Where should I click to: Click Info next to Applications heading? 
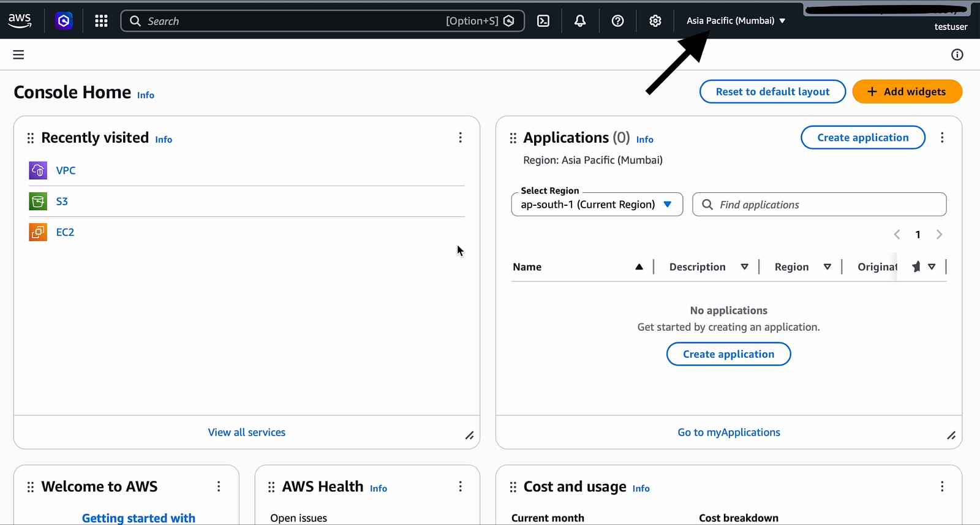645,140
